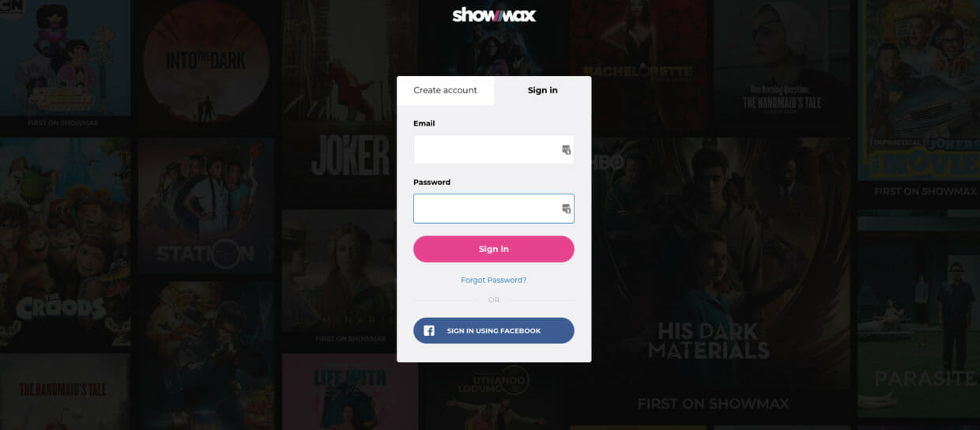This screenshot has height=430, width=980.
Task: Open the Station 19 show poster
Action: click(x=205, y=206)
